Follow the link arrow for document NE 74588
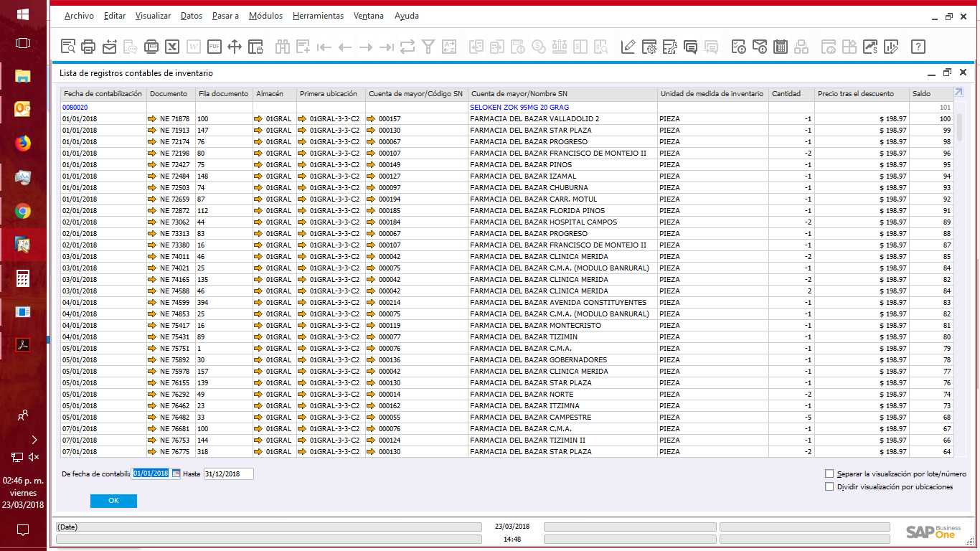The image size is (980, 551). (152, 291)
